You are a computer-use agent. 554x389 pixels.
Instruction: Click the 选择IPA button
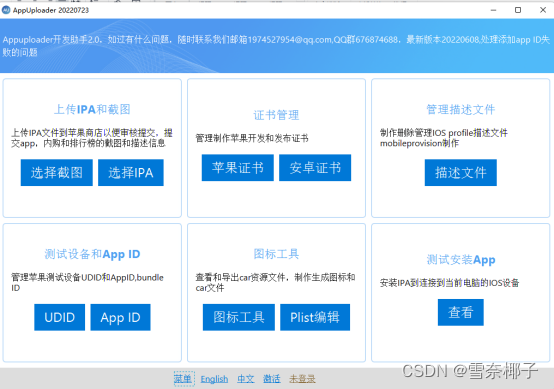[131, 172]
